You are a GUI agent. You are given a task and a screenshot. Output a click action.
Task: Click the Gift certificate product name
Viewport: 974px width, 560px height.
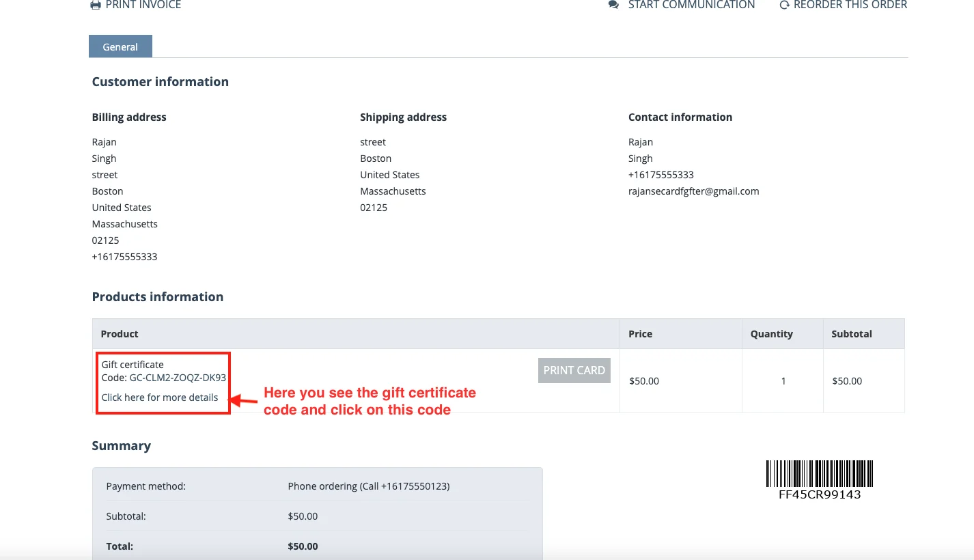(133, 365)
